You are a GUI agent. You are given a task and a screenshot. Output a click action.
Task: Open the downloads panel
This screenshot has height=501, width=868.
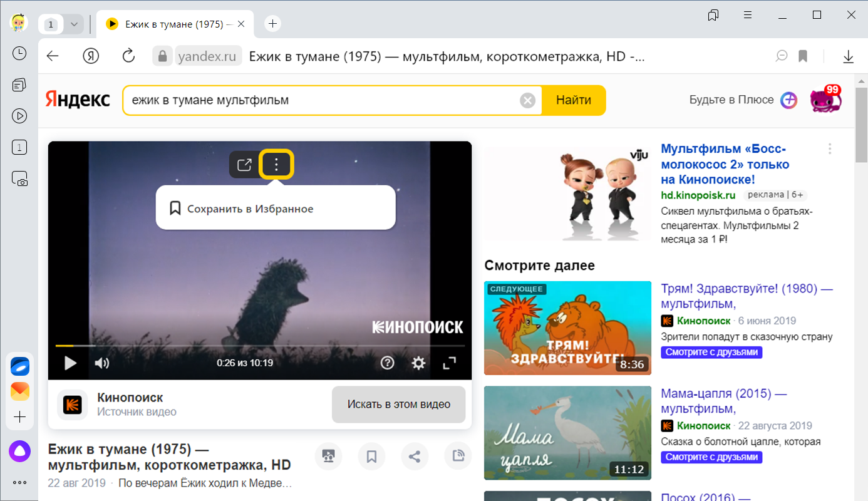pyautogui.click(x=849, y=56)
